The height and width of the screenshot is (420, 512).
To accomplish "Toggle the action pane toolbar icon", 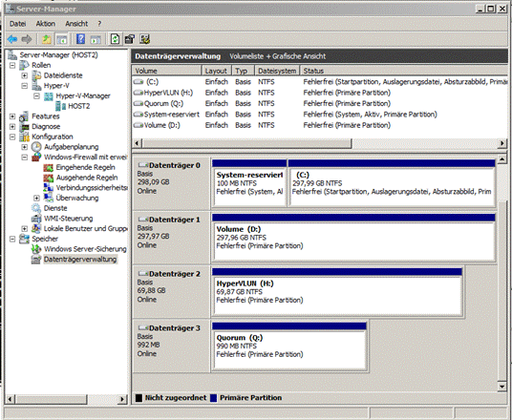I will [96, 39].
